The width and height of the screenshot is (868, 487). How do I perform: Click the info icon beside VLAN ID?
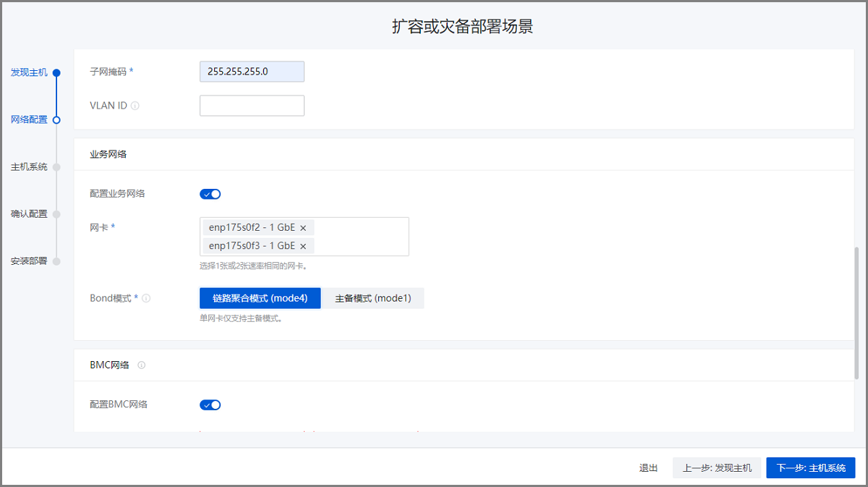(135, 106)
